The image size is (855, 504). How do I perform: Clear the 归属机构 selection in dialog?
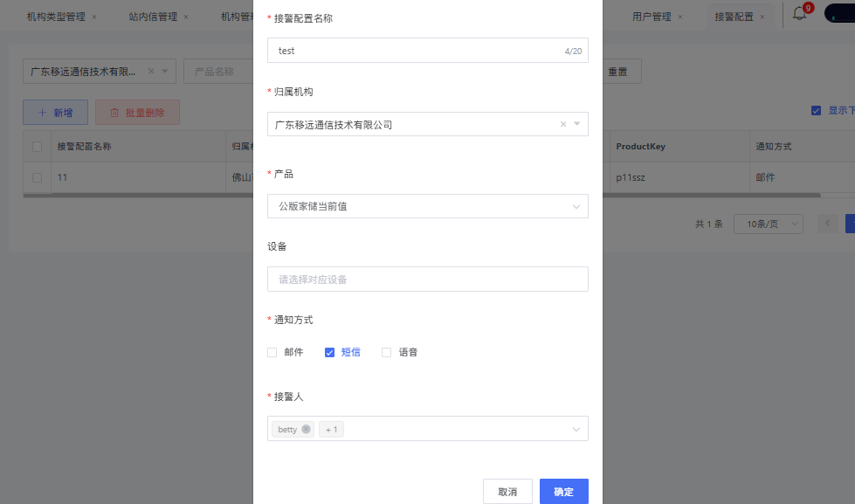pos(563,125)
